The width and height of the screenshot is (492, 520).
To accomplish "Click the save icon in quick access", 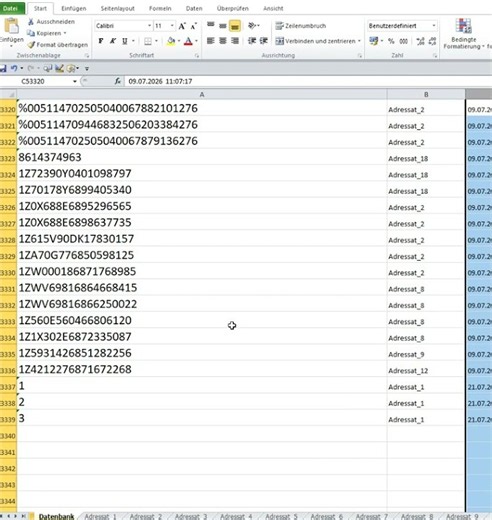I will pos(3,69).
